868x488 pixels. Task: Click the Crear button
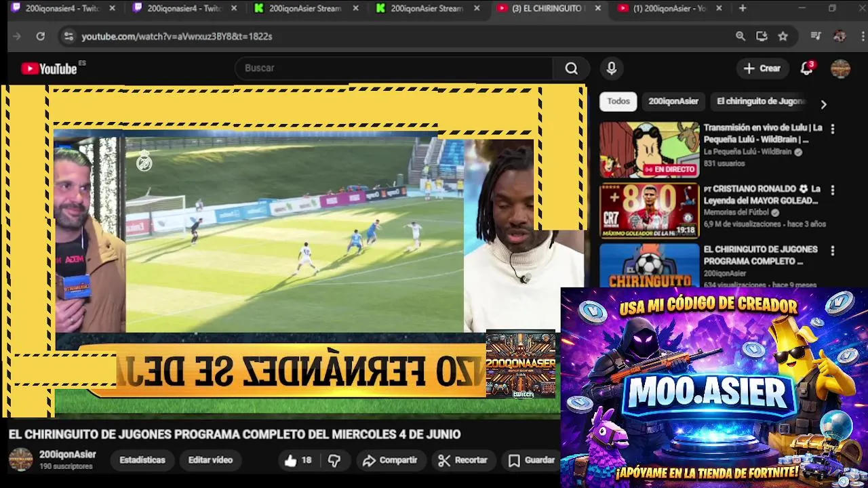[762, 68]
